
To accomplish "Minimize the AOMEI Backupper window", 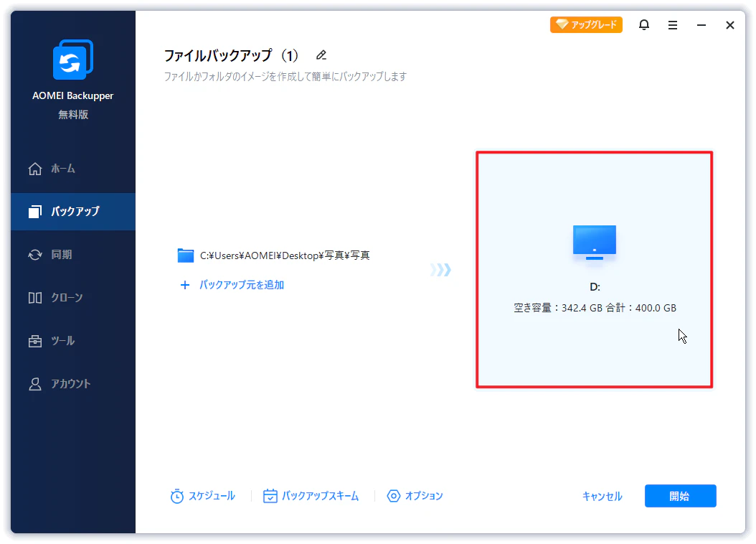I will pyautogui.click(x=701, y=25).
